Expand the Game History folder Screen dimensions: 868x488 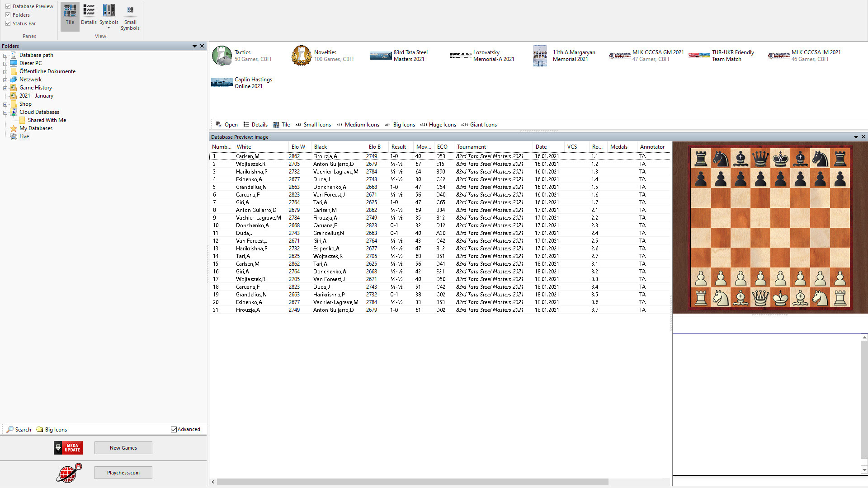pyautogui.click(x=5, y=87)
